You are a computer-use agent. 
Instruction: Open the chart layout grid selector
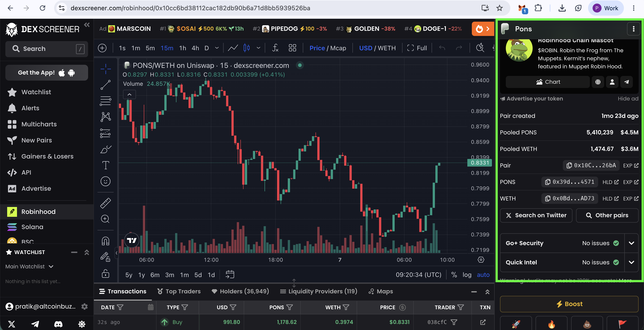(x=292, y=48)
